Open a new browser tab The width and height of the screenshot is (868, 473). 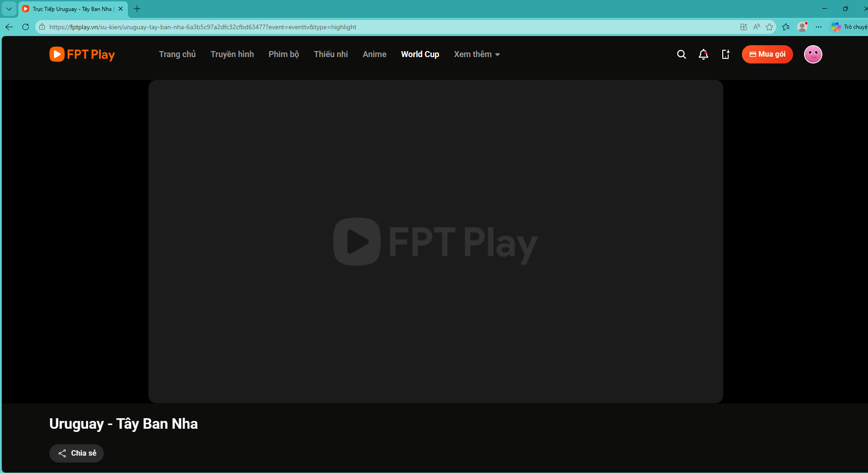tap(137, 9)
